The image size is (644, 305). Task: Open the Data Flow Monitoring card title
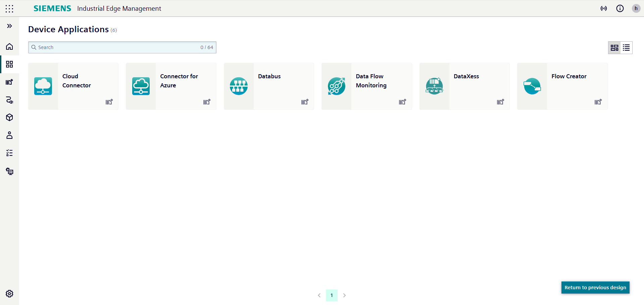(x=371, y=81)
